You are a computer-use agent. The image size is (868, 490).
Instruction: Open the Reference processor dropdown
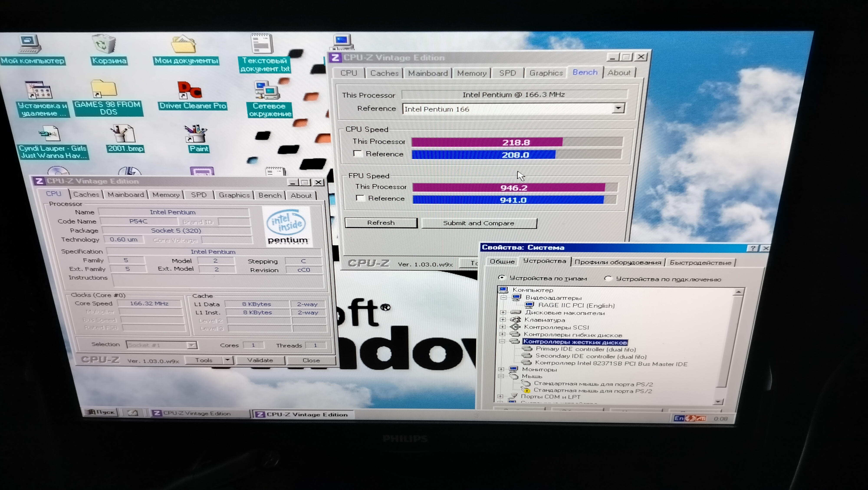tap(618, 109)
